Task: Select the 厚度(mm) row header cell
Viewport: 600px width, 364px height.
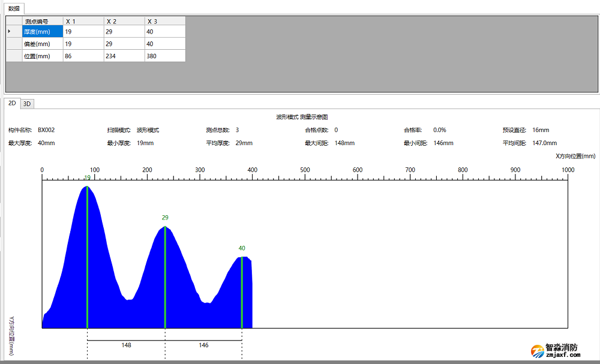Action: (42, 32)
